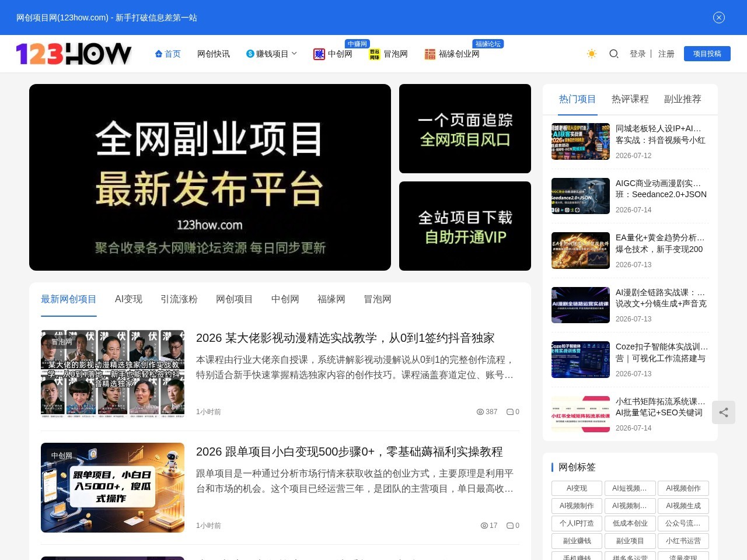Open article 2026 跟单项目小白变现500步骤
The width and height of the screenshot is (747, 560).
(x=350, y=452)
